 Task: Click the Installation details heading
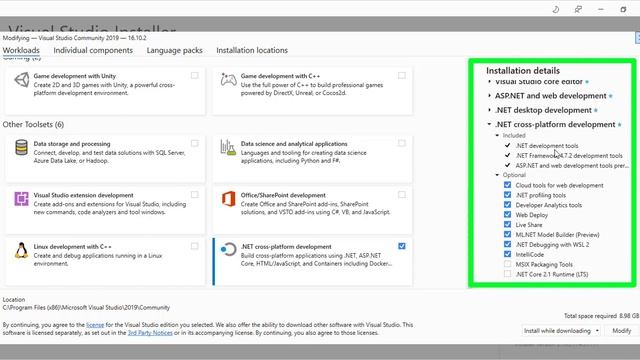pos(523,71)
